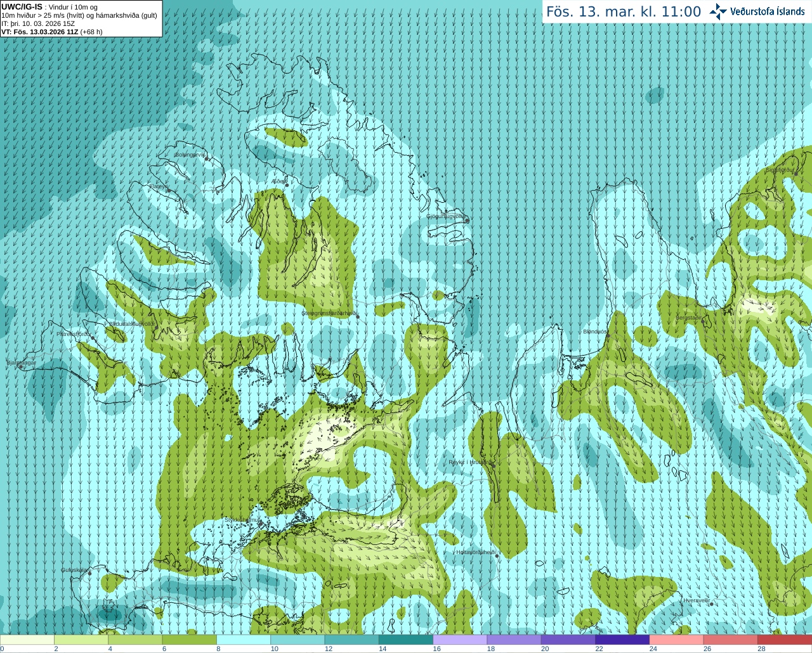Click the 2–4 m/s light green legend swatch
This screenshot has width=812, height=653.
tap(81, 640)
